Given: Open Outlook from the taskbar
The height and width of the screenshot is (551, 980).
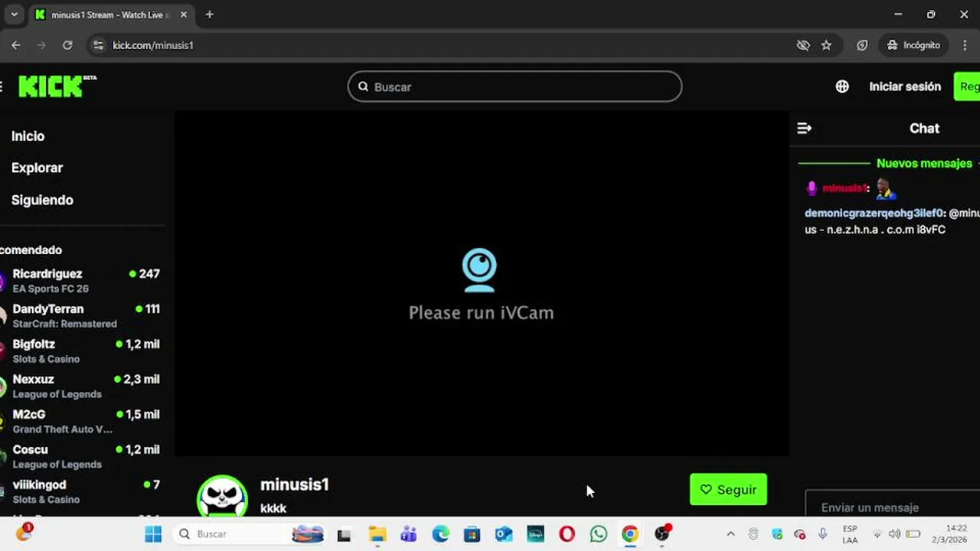Looking at the screenshot, I should [504, 534].
